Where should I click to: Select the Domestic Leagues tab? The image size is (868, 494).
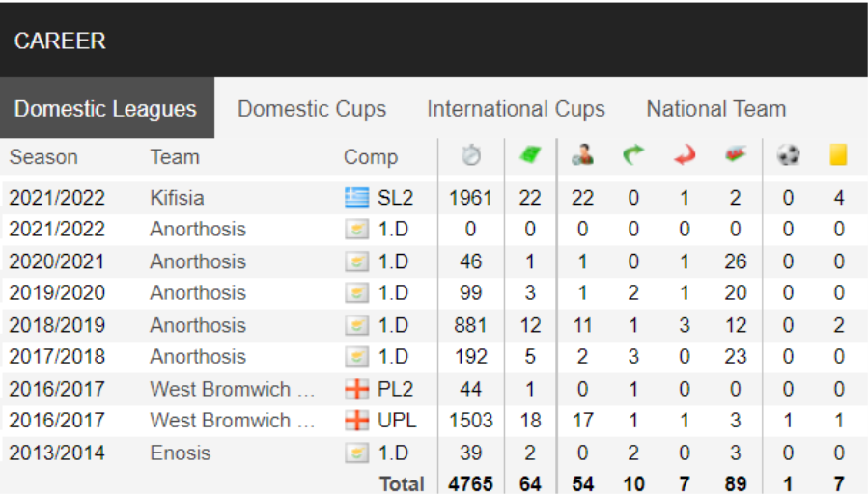(106, 108)
